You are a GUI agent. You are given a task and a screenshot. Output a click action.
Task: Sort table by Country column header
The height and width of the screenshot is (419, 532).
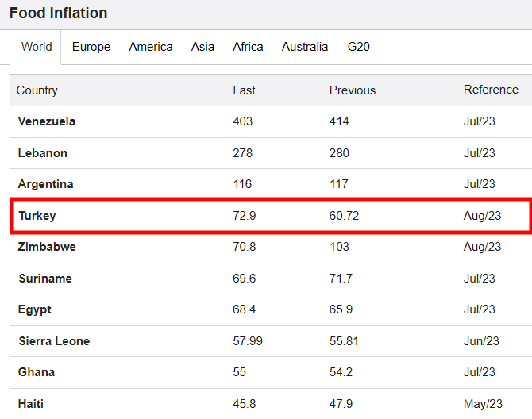tap(37, 90)
